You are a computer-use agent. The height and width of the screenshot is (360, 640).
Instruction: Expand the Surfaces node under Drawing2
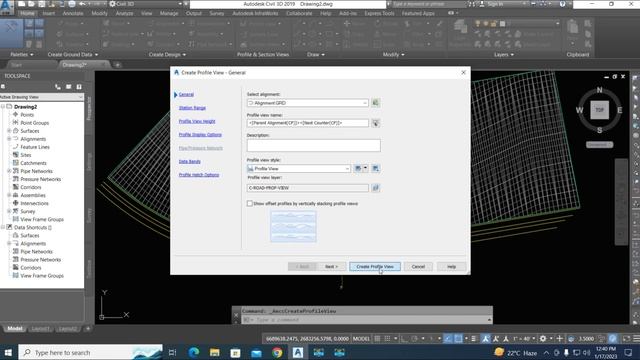(9, 131)
